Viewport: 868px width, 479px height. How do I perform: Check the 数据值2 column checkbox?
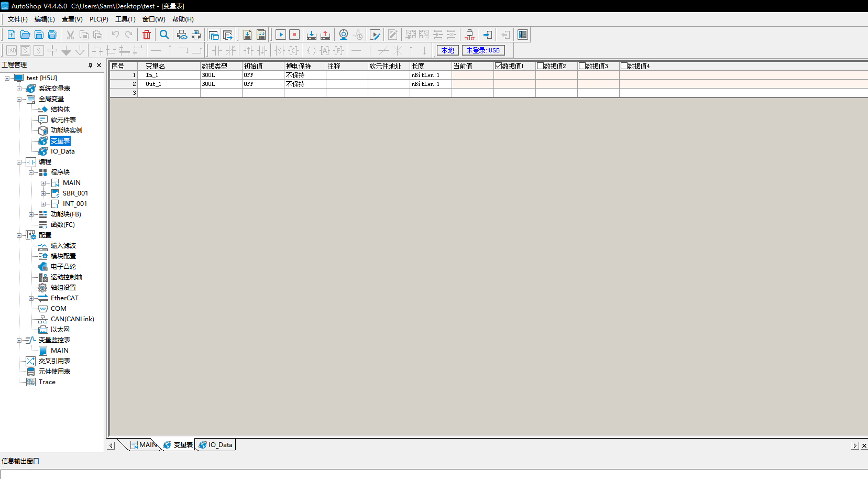pos(540,66)
